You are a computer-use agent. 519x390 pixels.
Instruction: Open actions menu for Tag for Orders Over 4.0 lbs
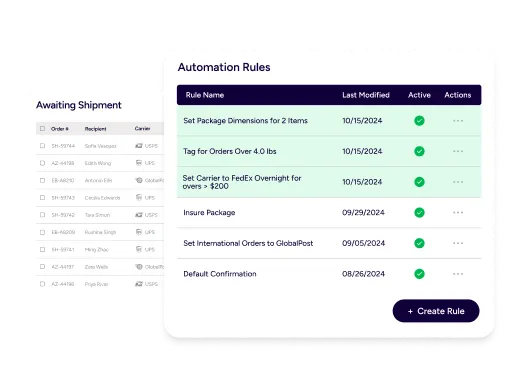(458, 151)
